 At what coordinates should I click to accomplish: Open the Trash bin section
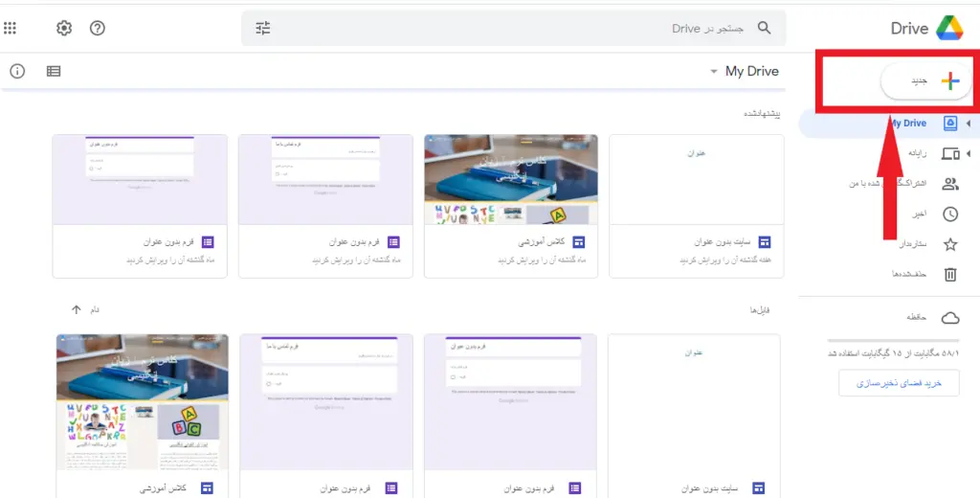(949, 275)
